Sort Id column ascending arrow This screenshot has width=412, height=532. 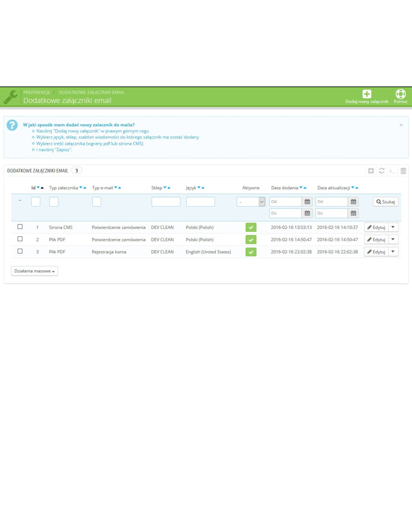(42, 188)
